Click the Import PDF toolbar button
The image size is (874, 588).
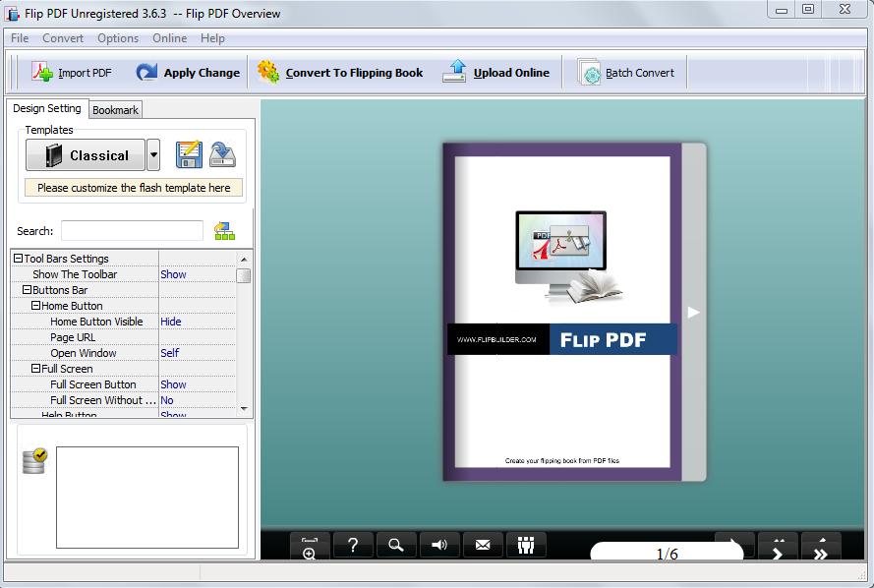(72, 73)
